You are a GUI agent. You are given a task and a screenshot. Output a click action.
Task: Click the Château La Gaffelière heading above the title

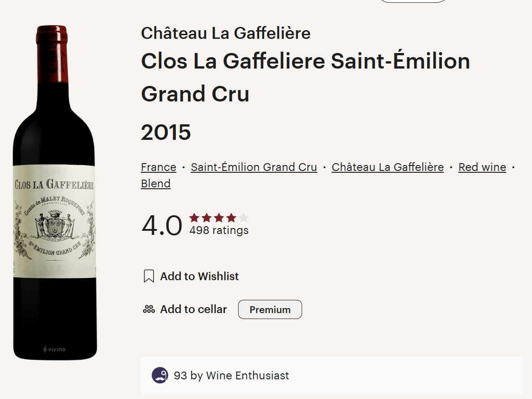click(226, 33)
